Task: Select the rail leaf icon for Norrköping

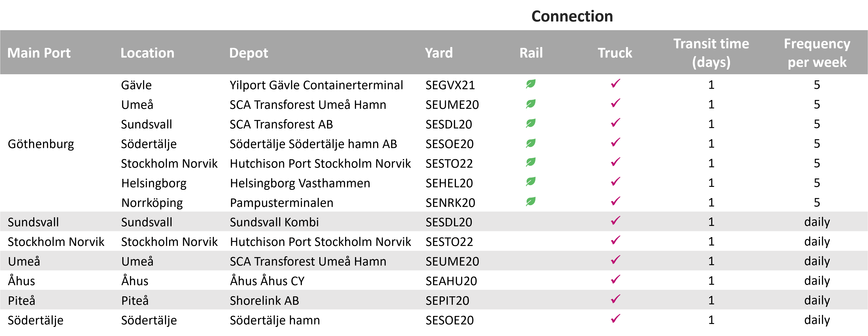Action: click(x=531, y=202)
